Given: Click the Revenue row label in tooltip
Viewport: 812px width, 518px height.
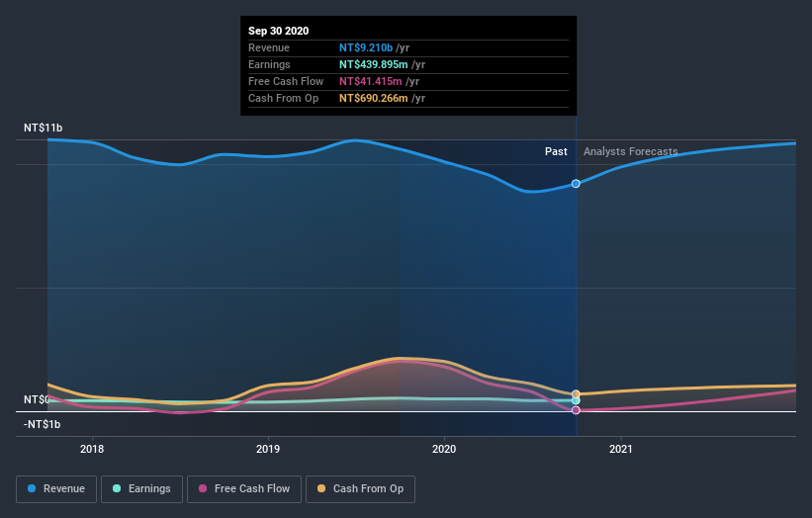Looking at the screenshot, I should coord(269,47).
